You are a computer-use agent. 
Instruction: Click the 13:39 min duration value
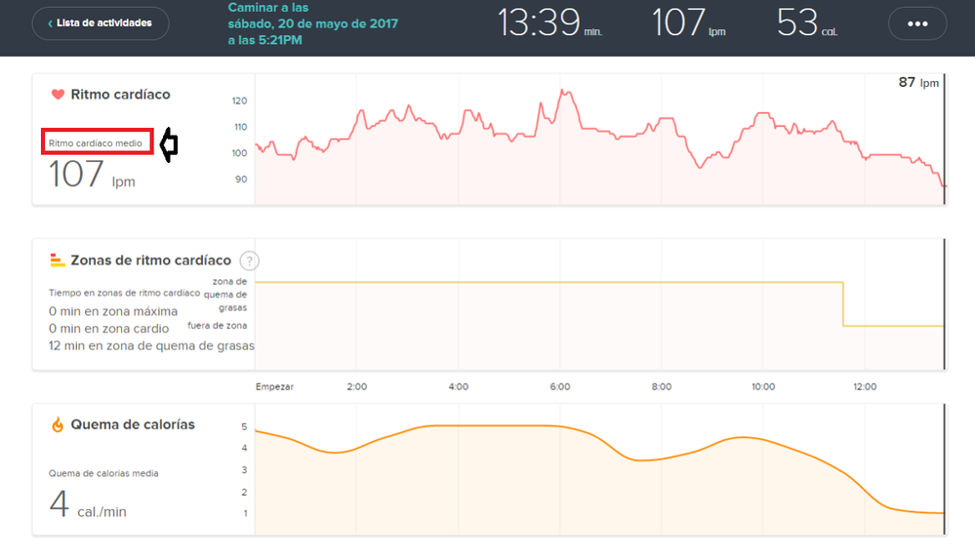pos(549,23)
